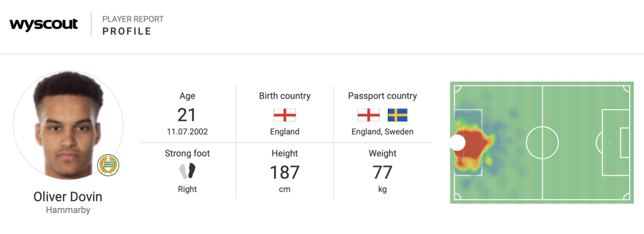The height and width of the screenshot is (234, 644).
Task: Click the birth date 11.07.2002
Action: point(187,131)
